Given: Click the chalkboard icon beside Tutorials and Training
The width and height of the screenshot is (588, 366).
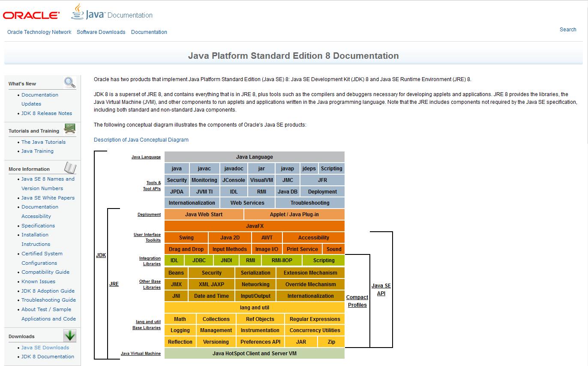Looking at the screenshot, I should point(70,128).
